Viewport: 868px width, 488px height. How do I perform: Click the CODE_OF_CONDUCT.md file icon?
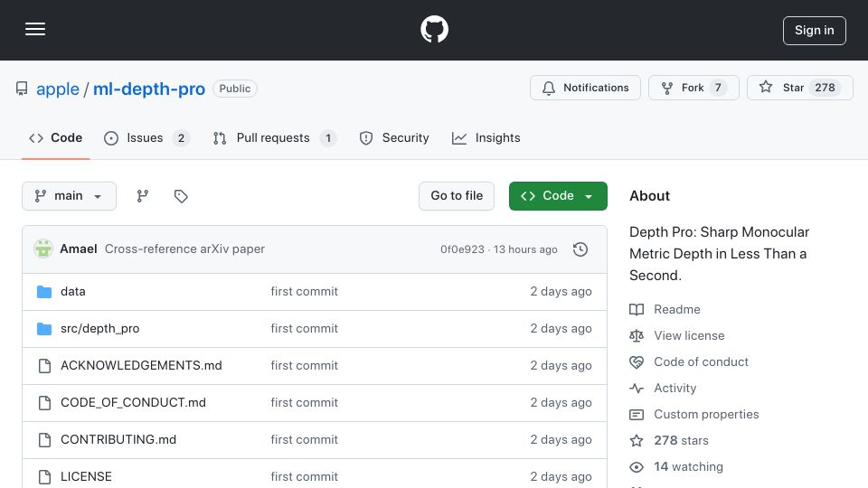pos(44,403)
